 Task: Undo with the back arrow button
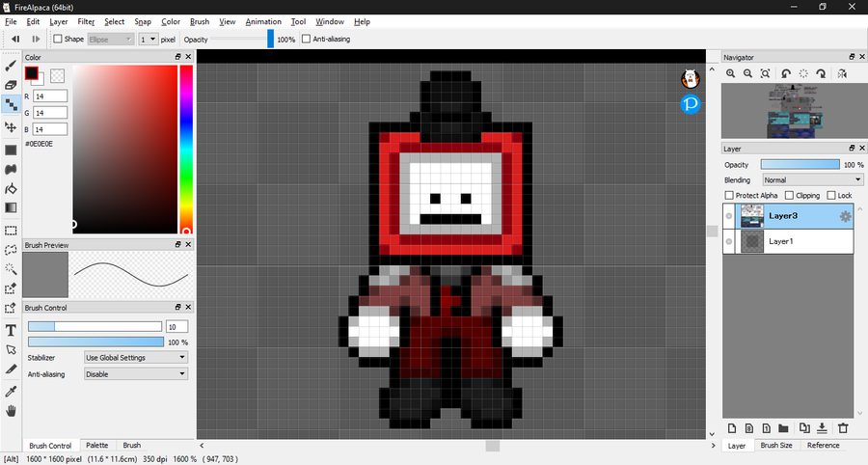[x=15, y=39]
